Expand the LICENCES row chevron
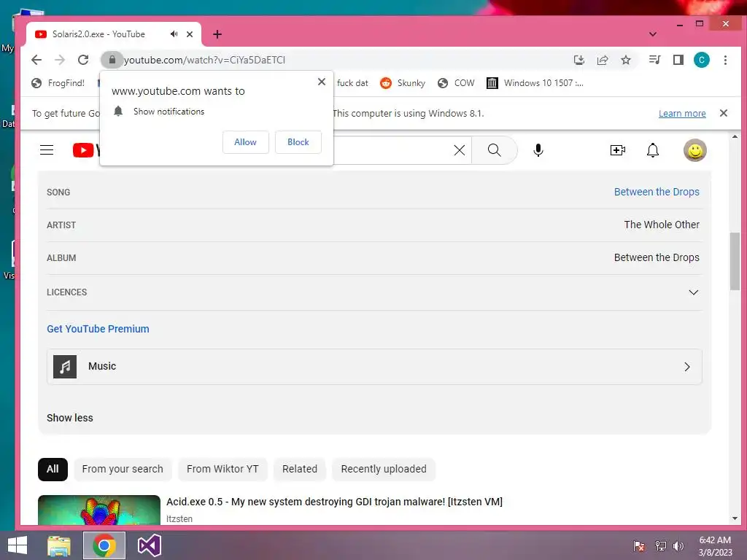The height and width of the screenshot is (560, 747). point(694,292)
